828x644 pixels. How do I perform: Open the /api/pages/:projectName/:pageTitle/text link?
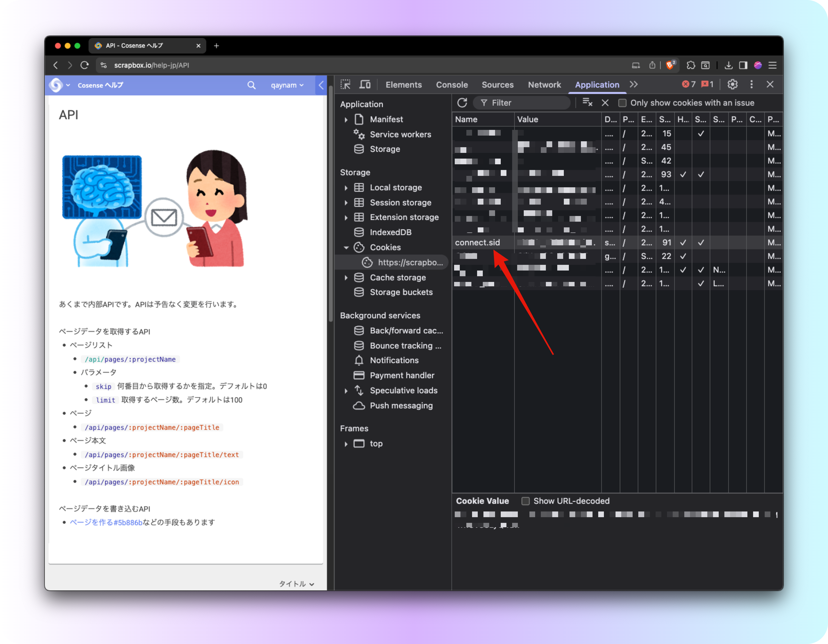[x=161, y=455]
